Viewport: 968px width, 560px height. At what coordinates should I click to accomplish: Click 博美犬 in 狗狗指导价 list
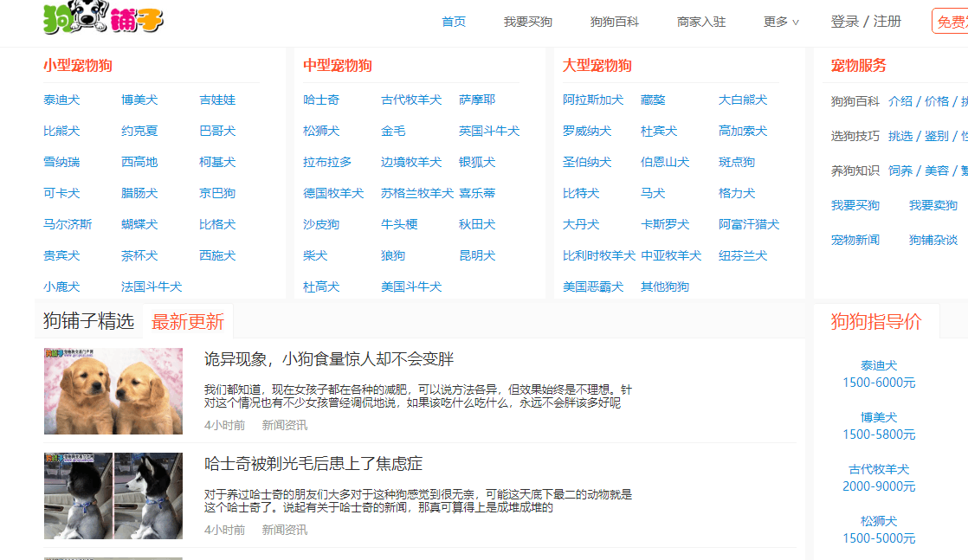point(879,417)
